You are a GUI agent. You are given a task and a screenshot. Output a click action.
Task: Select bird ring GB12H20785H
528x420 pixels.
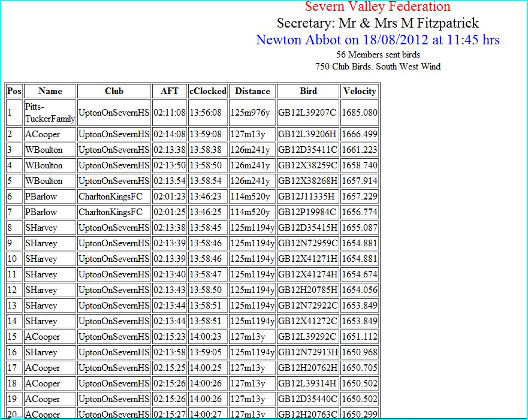[308, 290]
